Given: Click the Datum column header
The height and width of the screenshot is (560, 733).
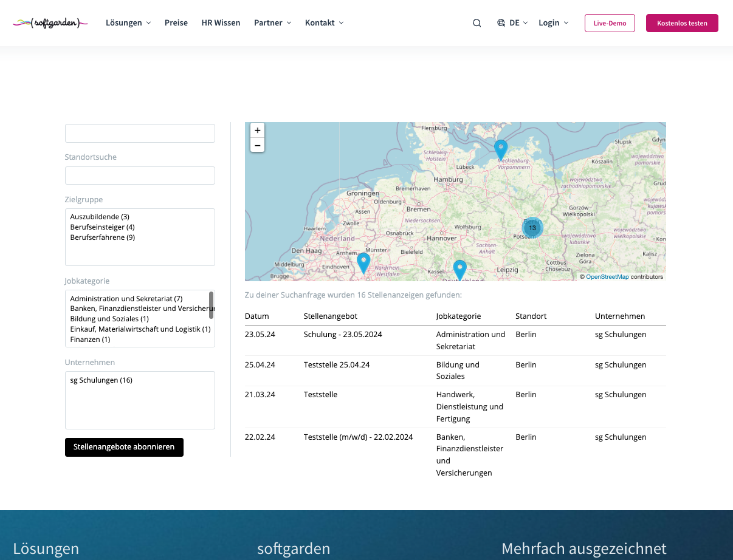Looking at the screenshot, I should pyautogui.click(x=256, y=316).
